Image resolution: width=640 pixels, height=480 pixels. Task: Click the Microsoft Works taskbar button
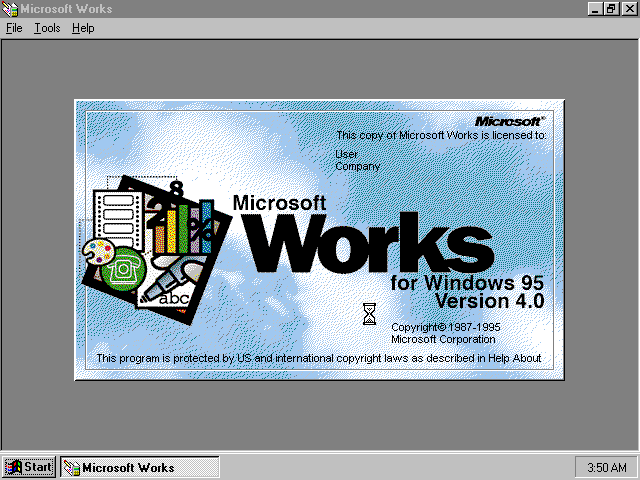click(139, 467)
